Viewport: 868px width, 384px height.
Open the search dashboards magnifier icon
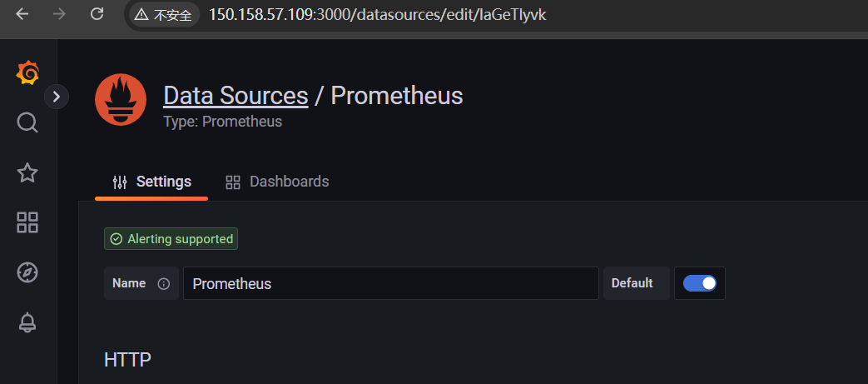tap(27, 122)
